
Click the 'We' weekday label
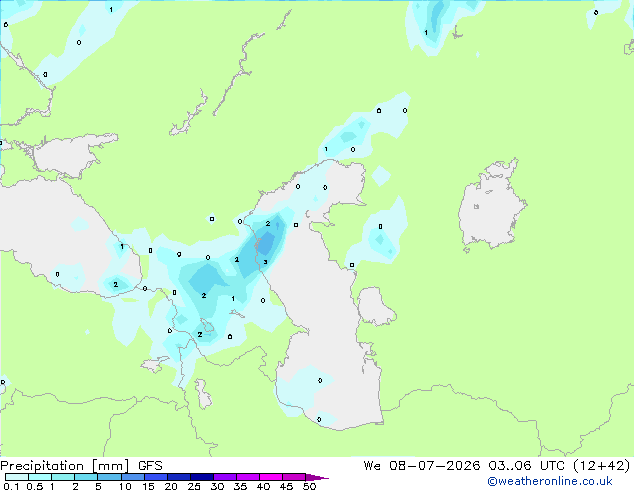point(372,466)
